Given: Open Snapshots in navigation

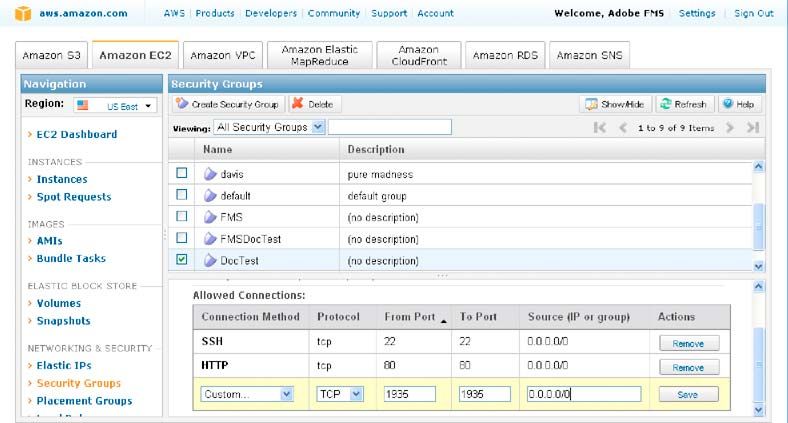Looking at the screenshot, I should click(63, 321).
